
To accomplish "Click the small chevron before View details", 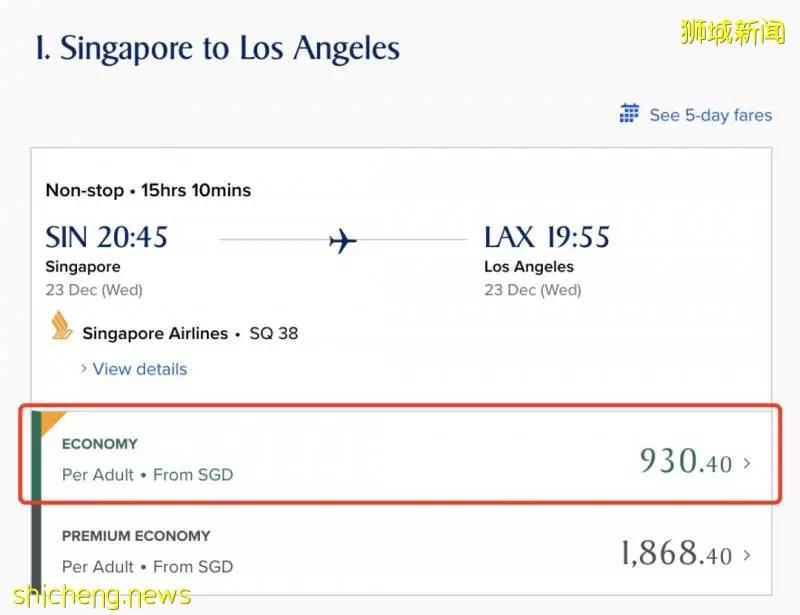I will pos(84,368).
